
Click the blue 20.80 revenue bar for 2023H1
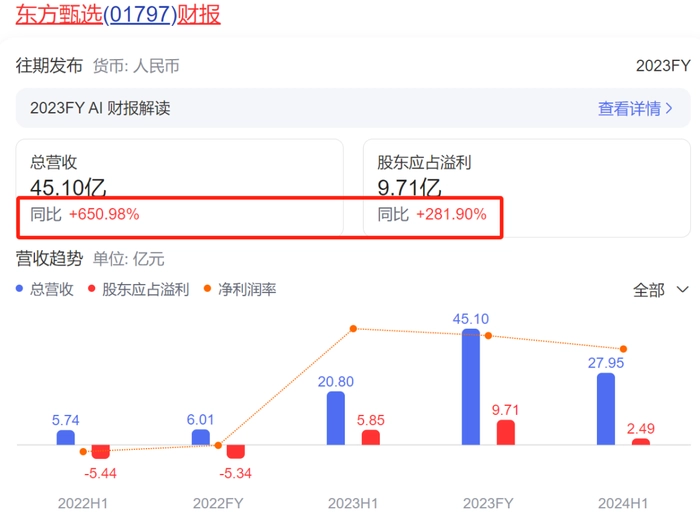coord(336,417)
